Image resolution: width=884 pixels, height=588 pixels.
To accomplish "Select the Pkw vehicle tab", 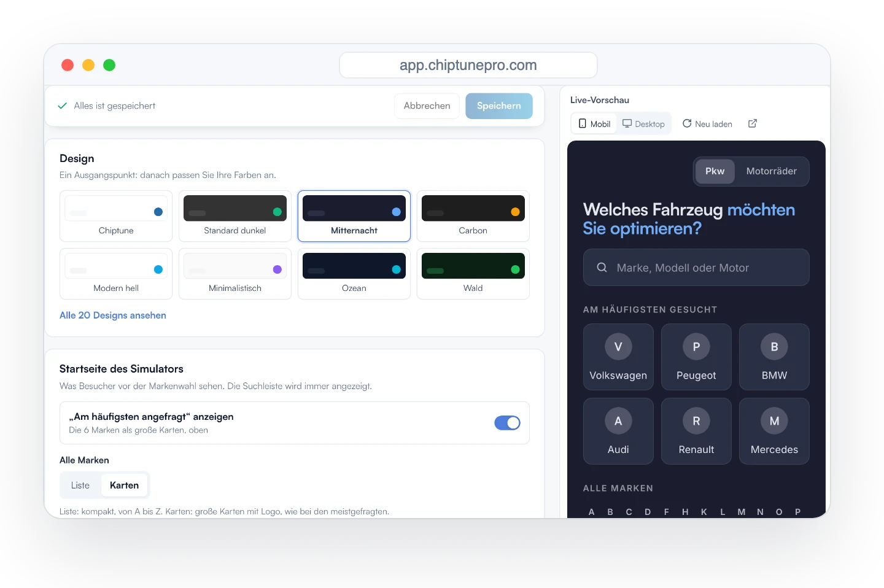I will (715, 171).
